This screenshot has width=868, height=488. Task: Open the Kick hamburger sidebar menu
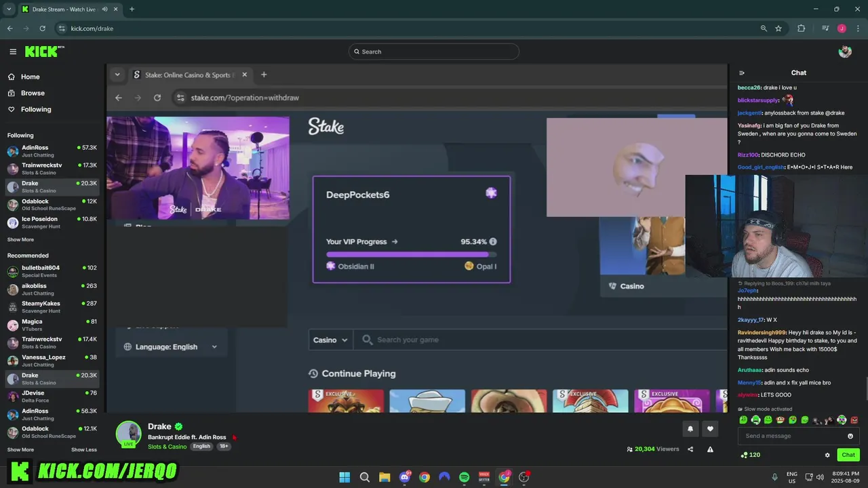tap(13, 52)
